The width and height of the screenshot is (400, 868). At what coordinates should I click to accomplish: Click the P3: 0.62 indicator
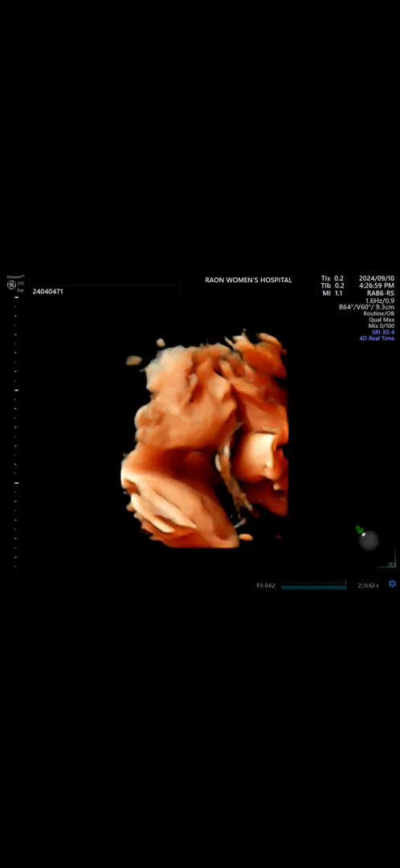point(266,585)
